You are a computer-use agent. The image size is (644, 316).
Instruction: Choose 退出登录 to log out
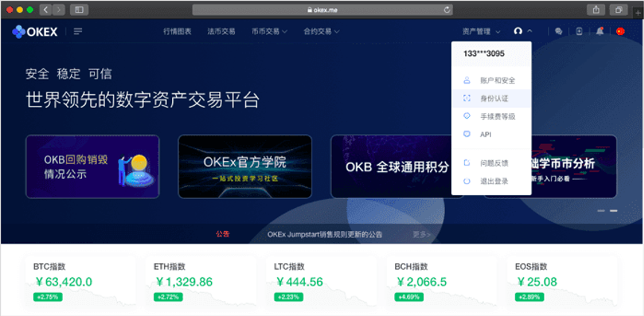[x=491, y=181]
